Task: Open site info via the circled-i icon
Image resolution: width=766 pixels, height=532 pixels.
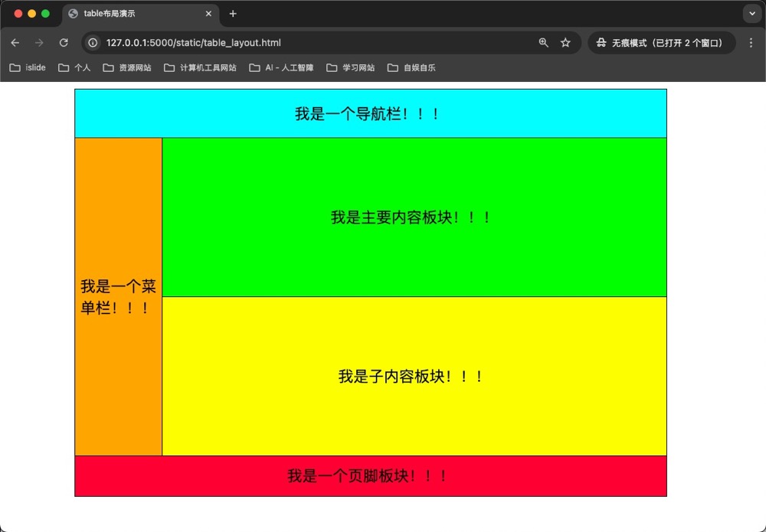Action: coord(92,43)
